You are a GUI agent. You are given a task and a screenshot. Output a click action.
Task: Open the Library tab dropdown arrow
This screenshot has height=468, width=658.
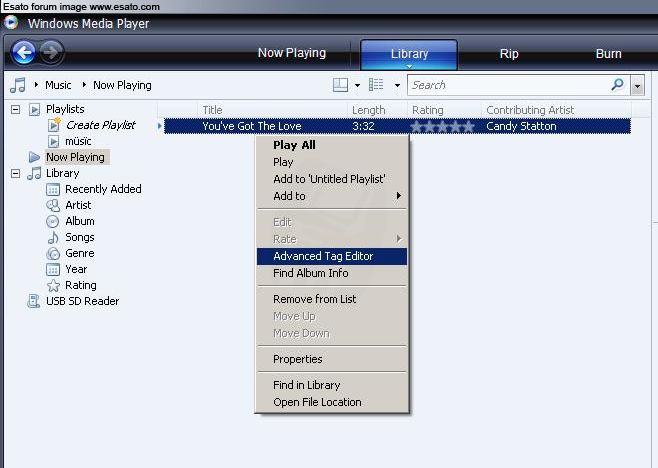click(x=409, y=66)
